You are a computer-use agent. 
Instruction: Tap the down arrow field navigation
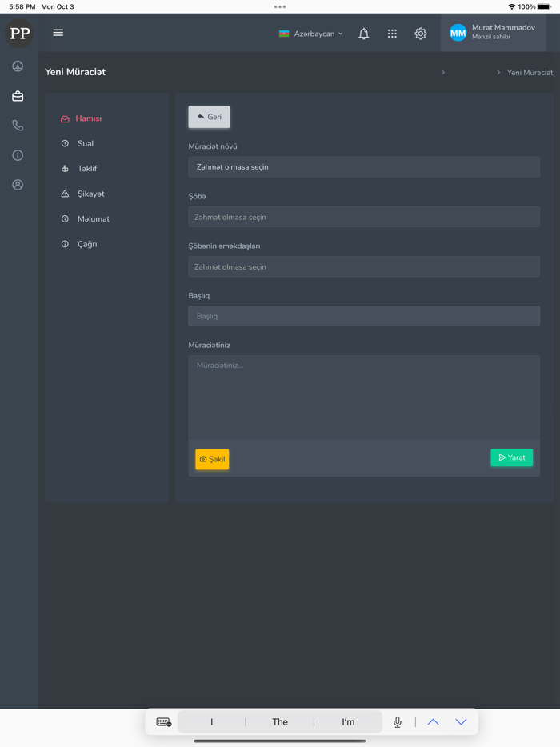461,722
